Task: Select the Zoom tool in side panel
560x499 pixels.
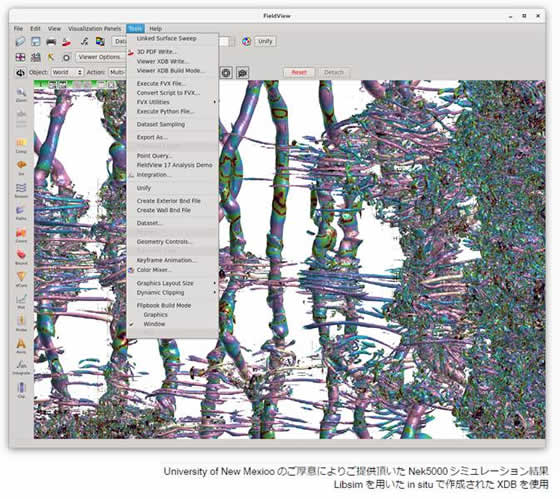Action: [21, 95]
